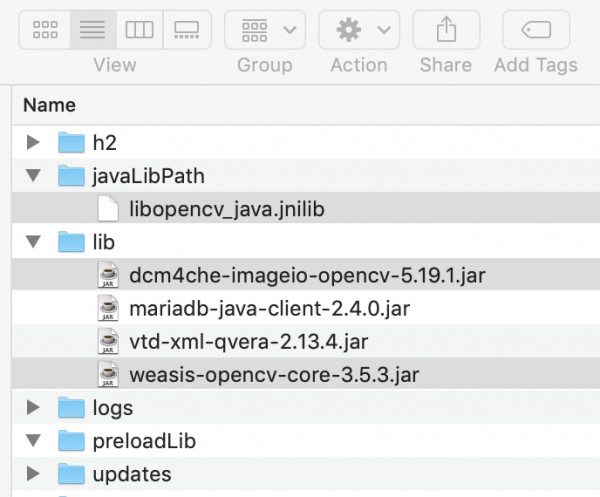Collapse the preloadLib folder
This screenshot has width=600, height=497.
click(x=33, y=441)
